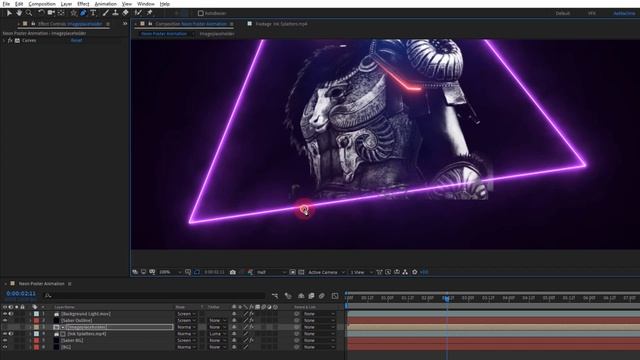Click the timeline layer search field
The image size is (640, 360).
tap(155, 296)
